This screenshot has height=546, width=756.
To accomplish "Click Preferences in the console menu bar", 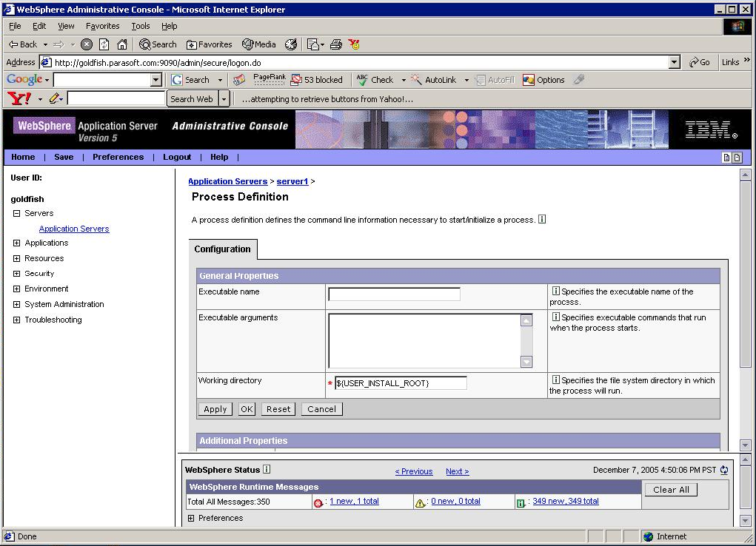I will pos(118,157).
